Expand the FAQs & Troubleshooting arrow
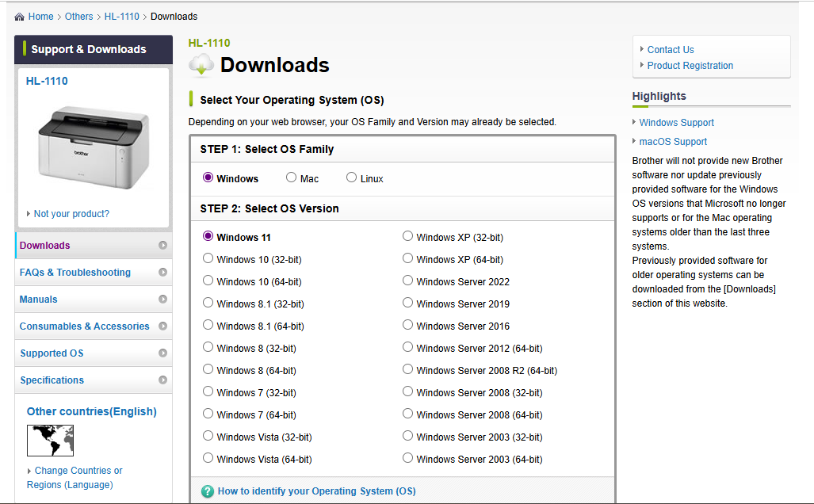814x504 pixels. point(162,273)
